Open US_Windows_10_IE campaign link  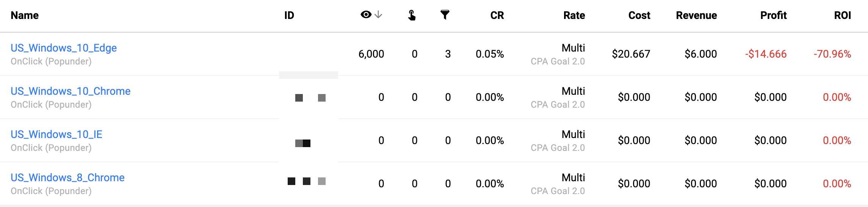pos(56,134)
